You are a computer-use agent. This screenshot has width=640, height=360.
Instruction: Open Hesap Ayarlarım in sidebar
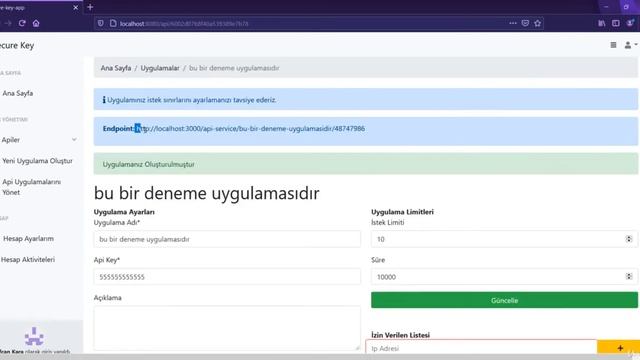point(29,238)
